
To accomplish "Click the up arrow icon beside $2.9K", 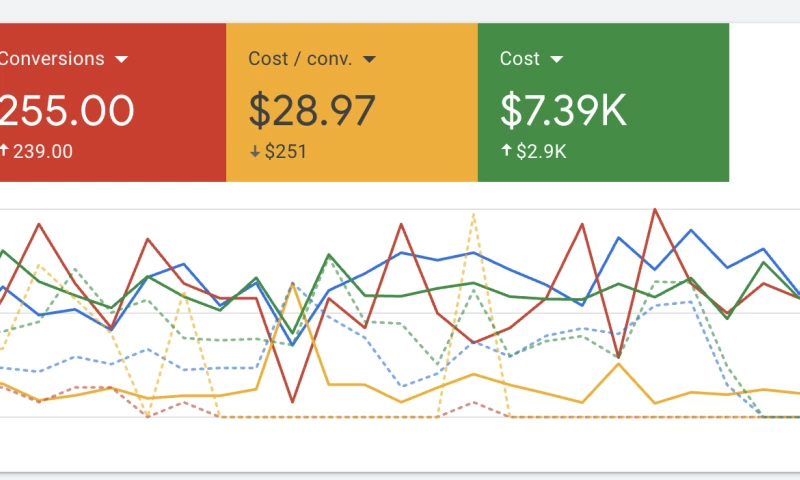I will tap(506, 150).
